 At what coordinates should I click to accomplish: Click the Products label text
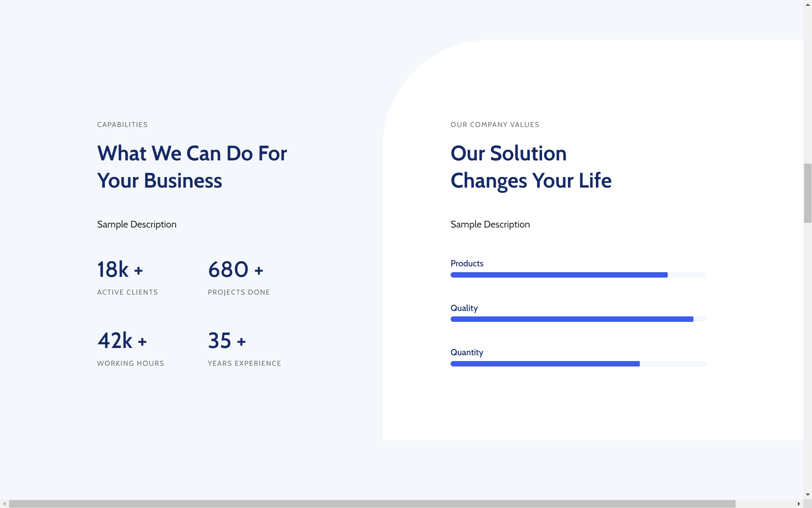tap(467, 264)
